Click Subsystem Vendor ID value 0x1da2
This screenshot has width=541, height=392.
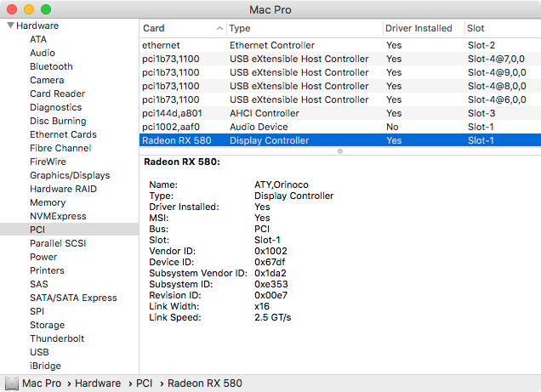[270, 273]
